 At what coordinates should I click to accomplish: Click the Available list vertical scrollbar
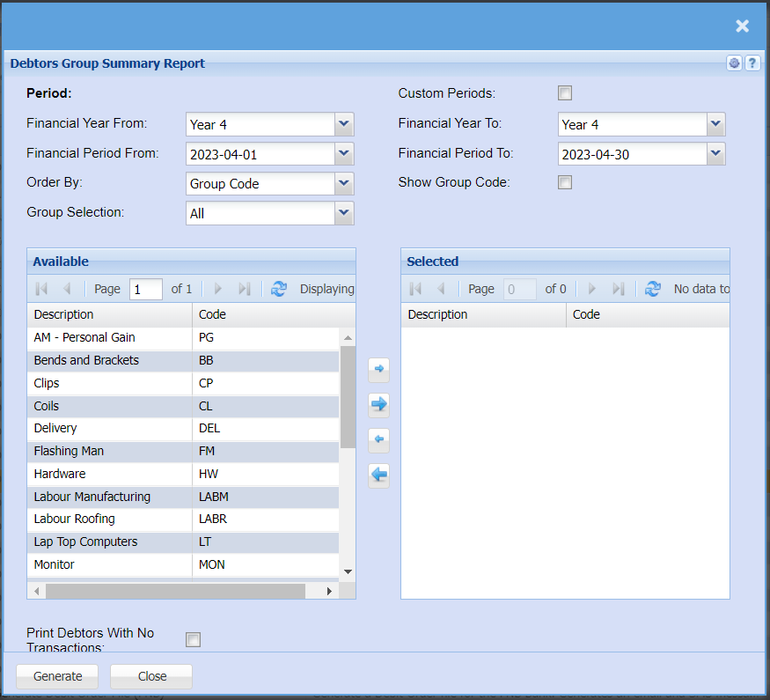point(348,396)
